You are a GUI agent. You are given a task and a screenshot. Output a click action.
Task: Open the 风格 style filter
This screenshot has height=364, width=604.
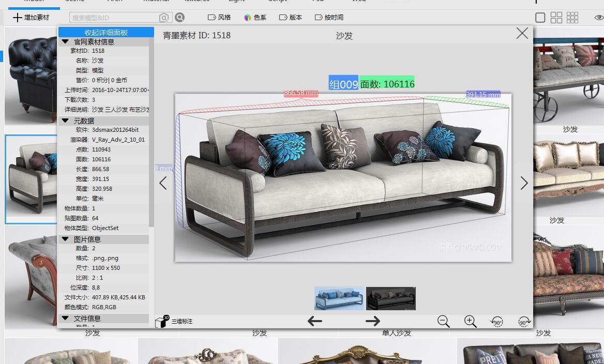pos(219,18)
